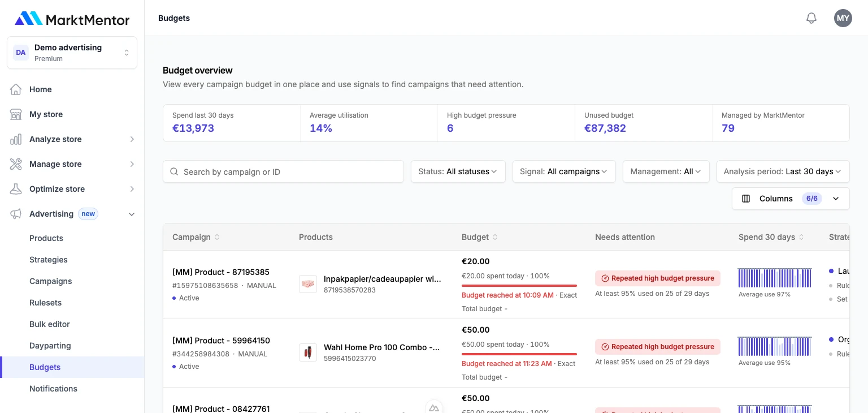Viewport: 868px width, 413px height.
Task: Expand the Manage store submenu
Action: [x=132, y=164]
